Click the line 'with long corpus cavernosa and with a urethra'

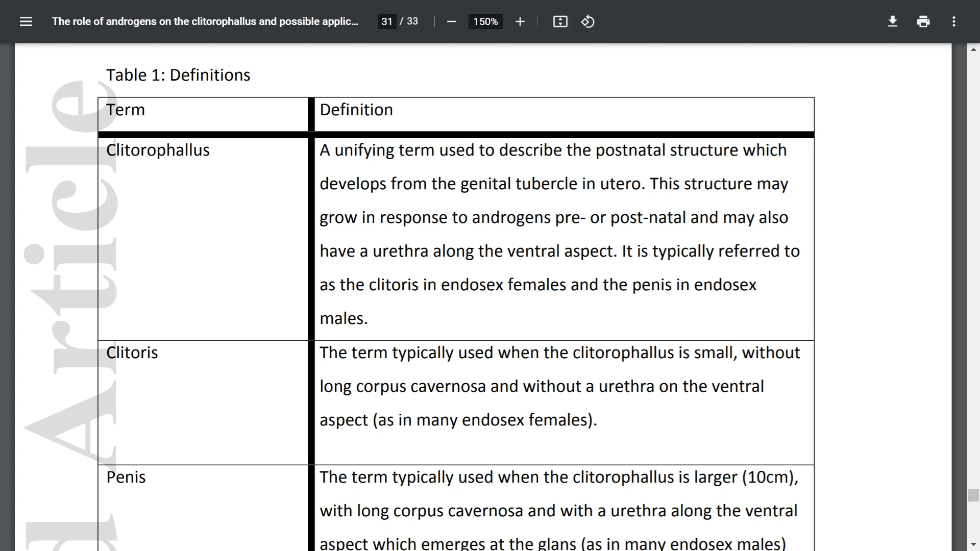point(558,511)
